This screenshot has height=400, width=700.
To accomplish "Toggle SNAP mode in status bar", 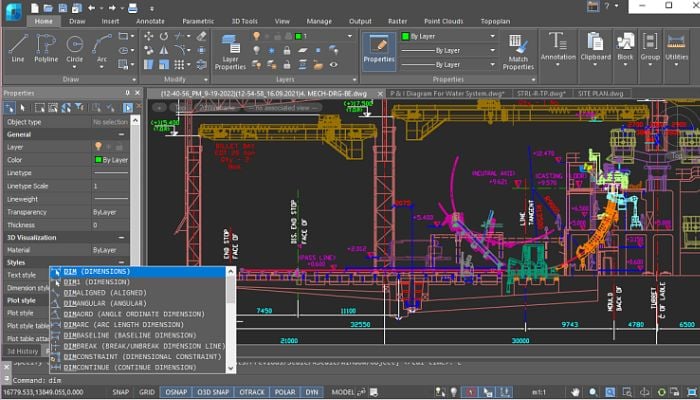I will (x=121, y=392).
